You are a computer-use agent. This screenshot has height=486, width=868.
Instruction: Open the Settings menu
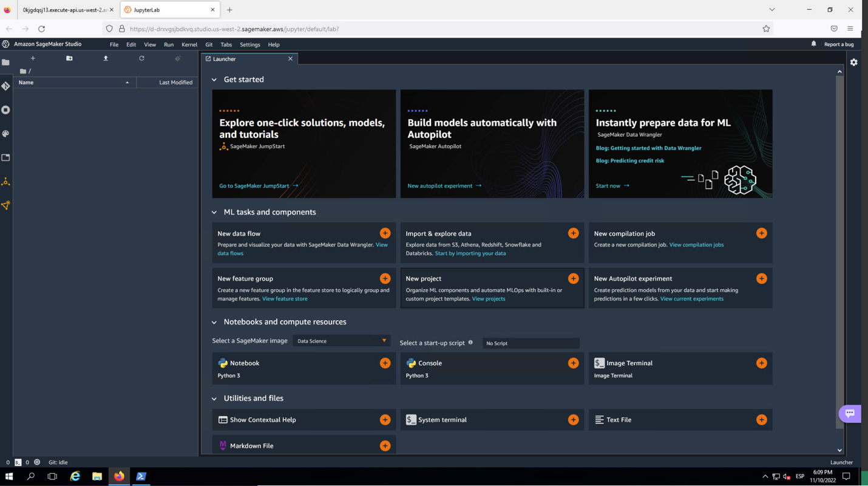coord(250,44)
